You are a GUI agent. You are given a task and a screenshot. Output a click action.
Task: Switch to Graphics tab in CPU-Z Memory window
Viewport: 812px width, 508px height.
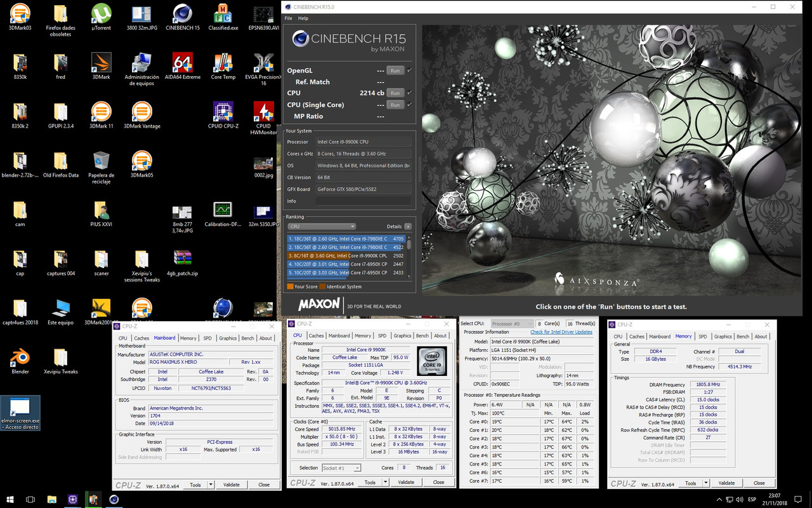[x=723, y=337]
